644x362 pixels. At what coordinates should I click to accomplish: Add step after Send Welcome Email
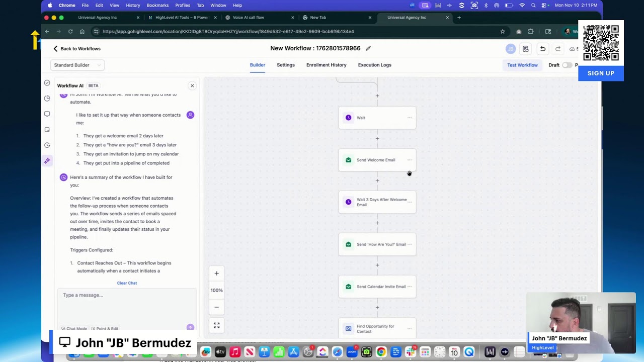point(377,180)
